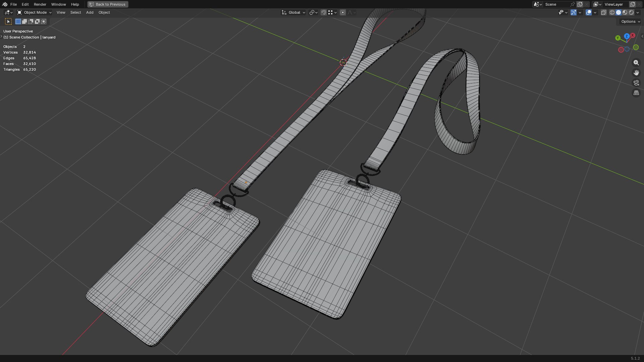This screenshot has width=644, height=362.
Task: Click the Blender logo menu icon
Action: (x=5, y=4)
